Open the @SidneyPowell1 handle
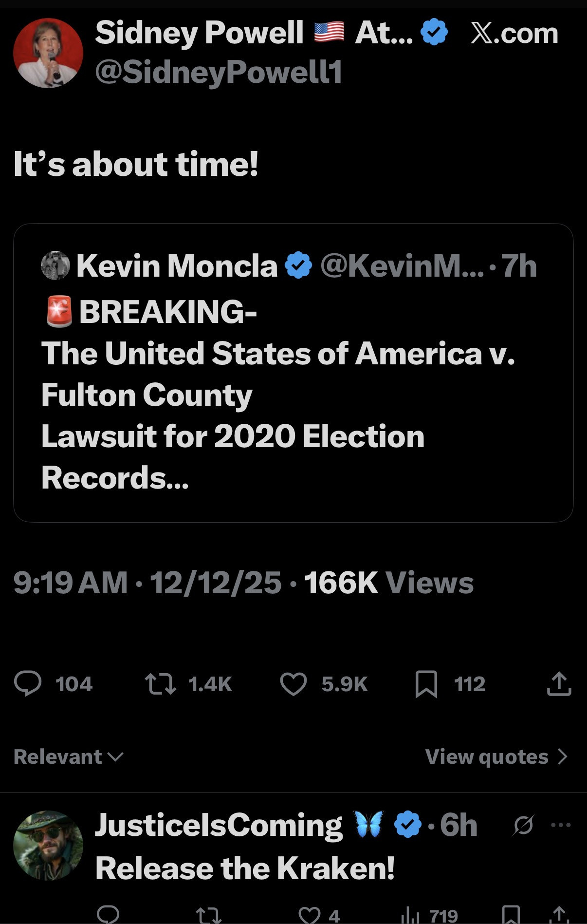 (x=219, y=72)
